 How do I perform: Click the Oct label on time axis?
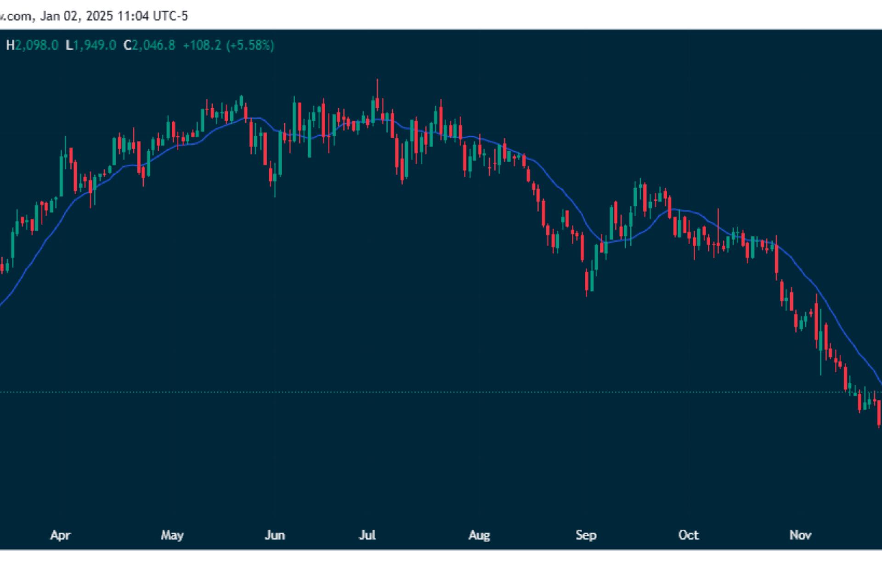coord(689,535)
